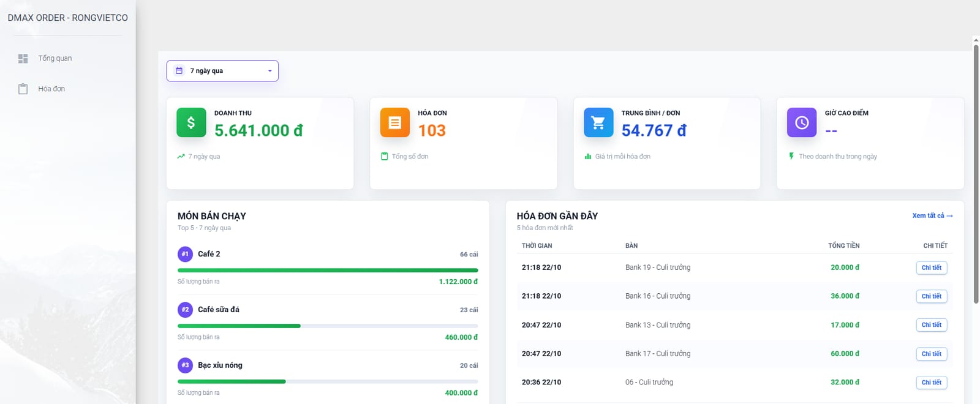Click the purple clock Giờ cao điểm icon

(x=802, y=122)
